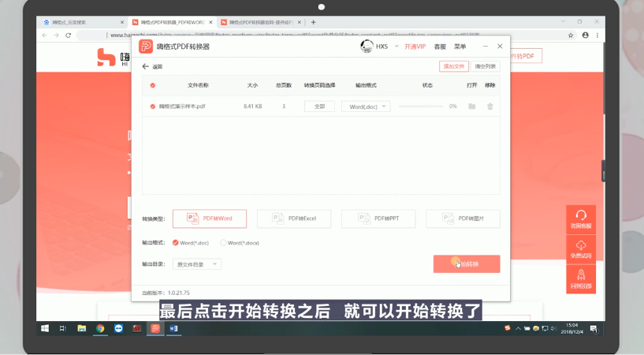Click 添加文件 button
The width and height of the screenshot is (644, 355).
454,66
